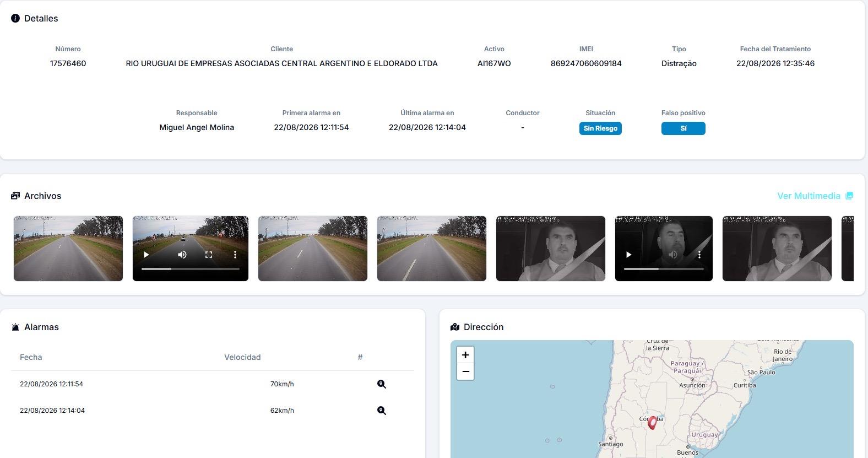Open more options on the driver camera video
Viewport: 868px width, 458px height.
coord(699,255)
